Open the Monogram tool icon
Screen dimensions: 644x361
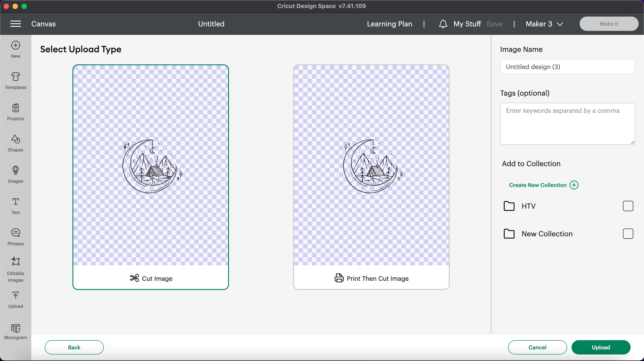pyautogui.click(x=16, y=329)
